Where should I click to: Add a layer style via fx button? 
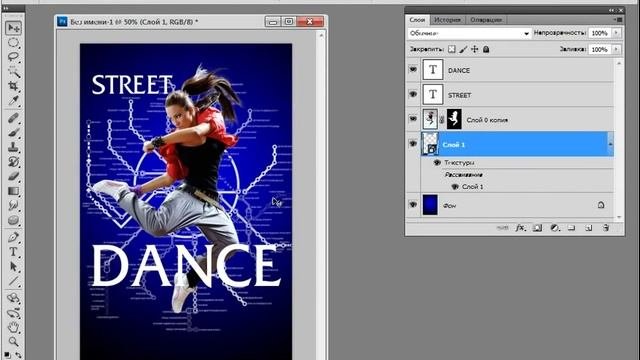pos(520,228)
